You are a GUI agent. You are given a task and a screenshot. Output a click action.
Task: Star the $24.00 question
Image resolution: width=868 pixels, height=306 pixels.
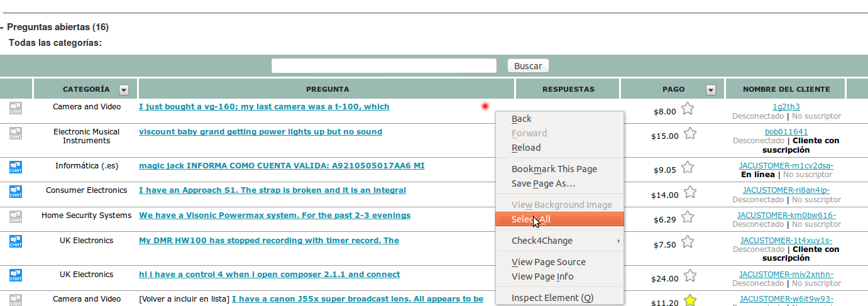coord(690,276)
